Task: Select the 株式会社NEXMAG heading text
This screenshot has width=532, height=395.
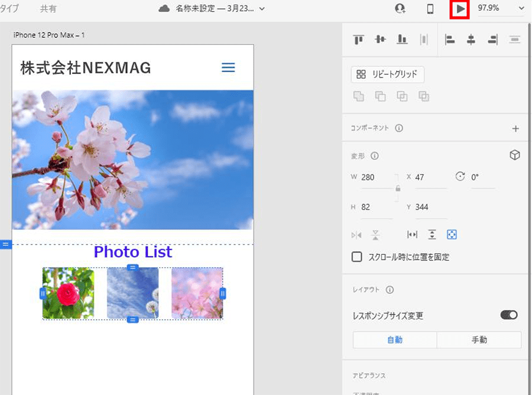Action: coord(86,68)
